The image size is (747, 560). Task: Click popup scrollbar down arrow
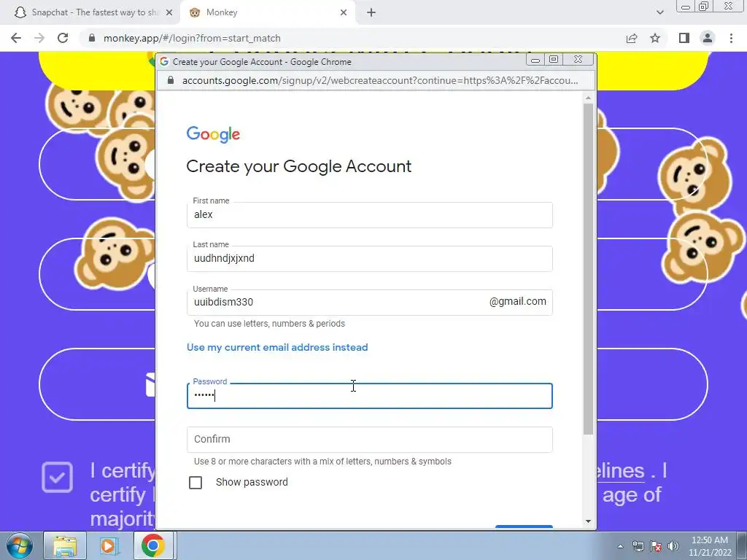pyautogui.click(x=589, y=521)
